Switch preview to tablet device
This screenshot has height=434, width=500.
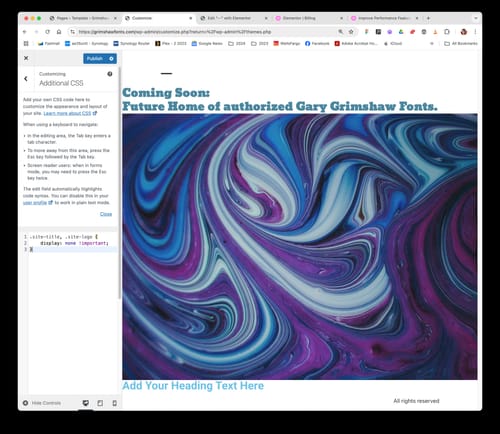[100, 403]
